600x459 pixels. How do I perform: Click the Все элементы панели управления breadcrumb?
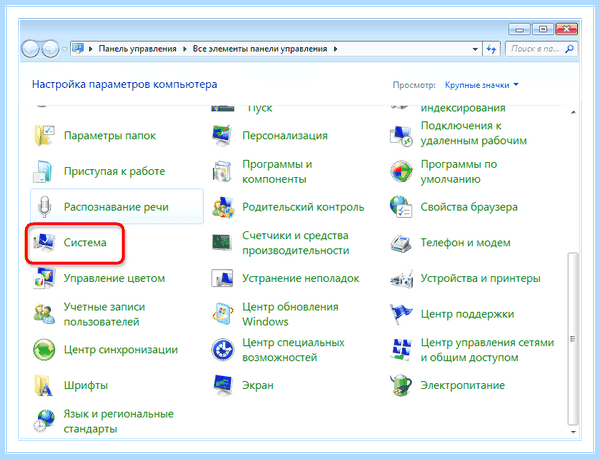click(259, 49)
